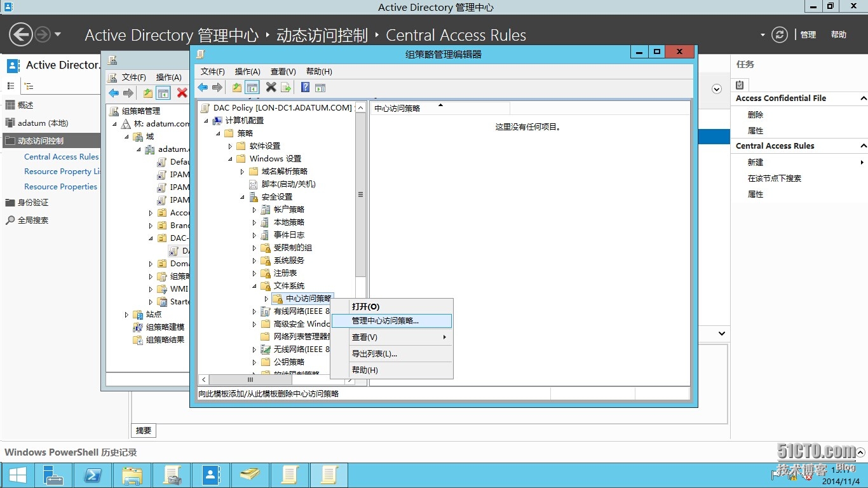This screenshot has width=868, height=488.
Task: Click blue question mark Help icon in editor toolbar
Action: pos(306,88)
